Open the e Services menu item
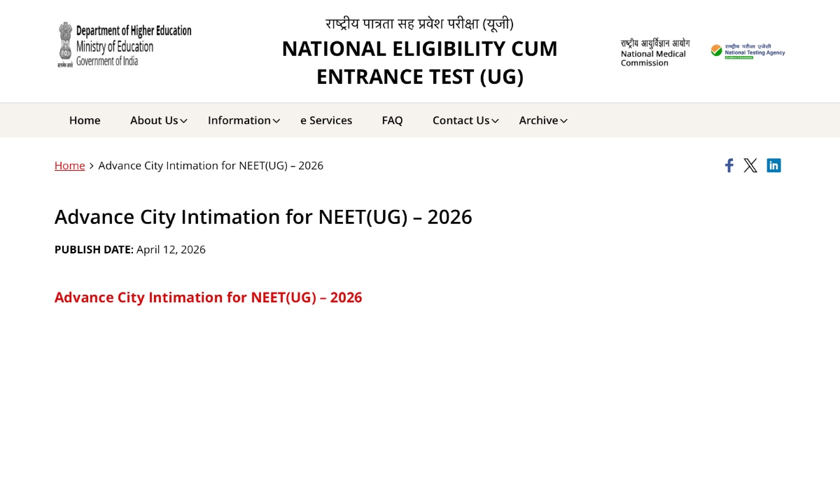The height and width of the screenshot is (504, 840). [326, 120]
